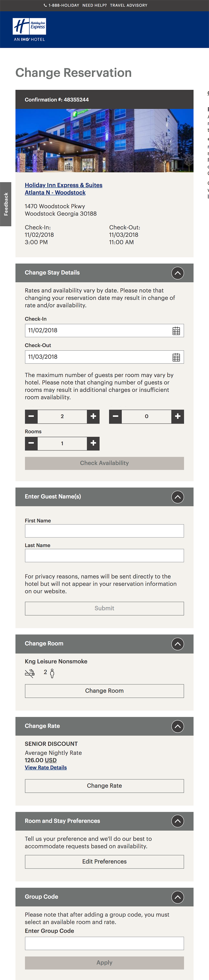Viewport: 209px width, 980px height.
Task: Collapse the Change Stay Details section
Action: click(x=178, y=273)
